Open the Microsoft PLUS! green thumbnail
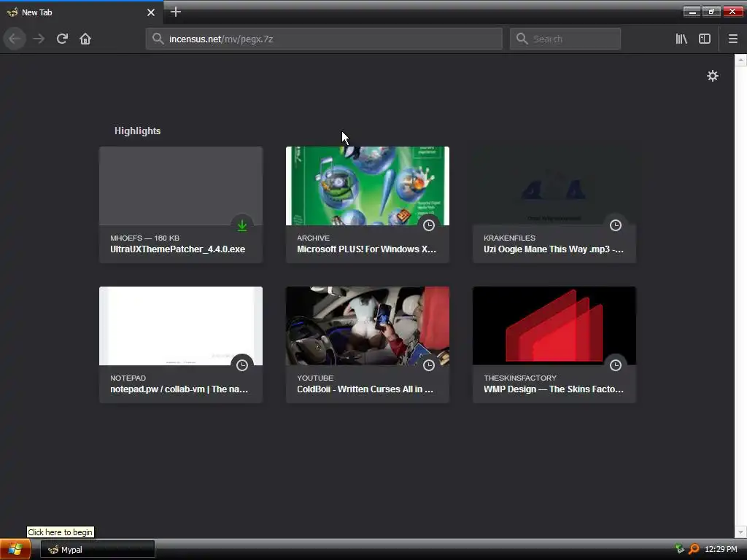 [368, 186]
